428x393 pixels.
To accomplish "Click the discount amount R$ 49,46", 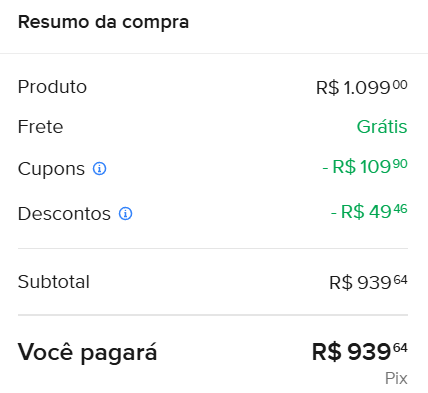I will point(369,211).
